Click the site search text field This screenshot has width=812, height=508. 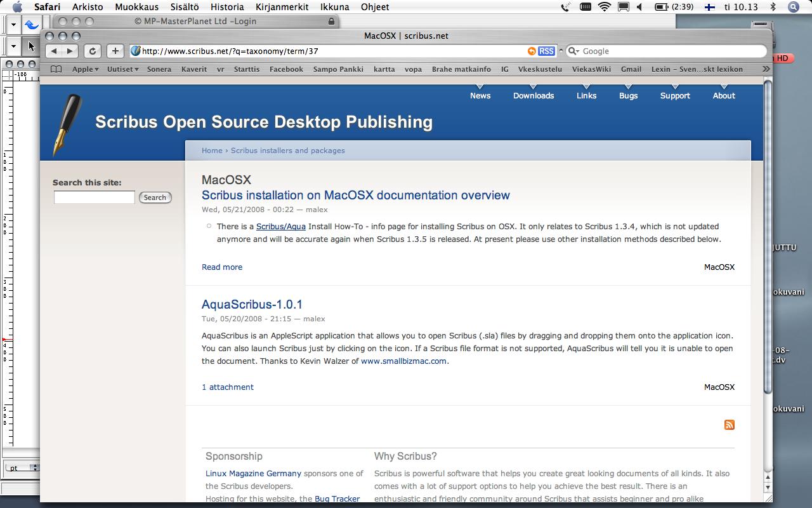click(x=95, y=197)
